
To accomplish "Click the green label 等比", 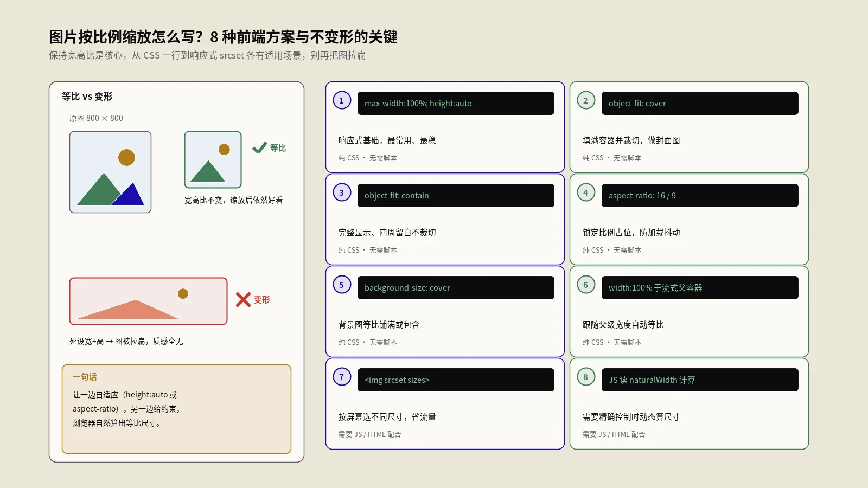I will click(x=278, y=148).
